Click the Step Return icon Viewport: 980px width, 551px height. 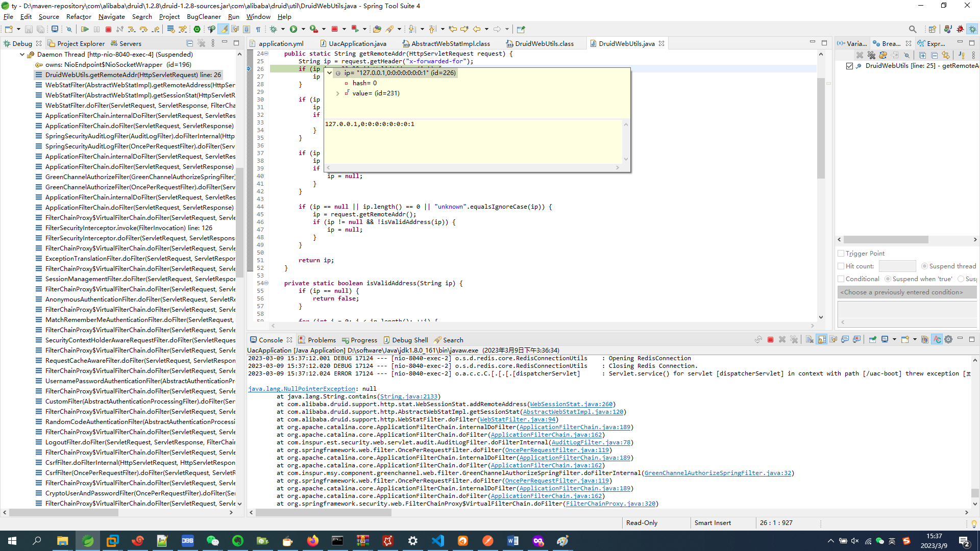pyautogui.click(x=156, y=30)
